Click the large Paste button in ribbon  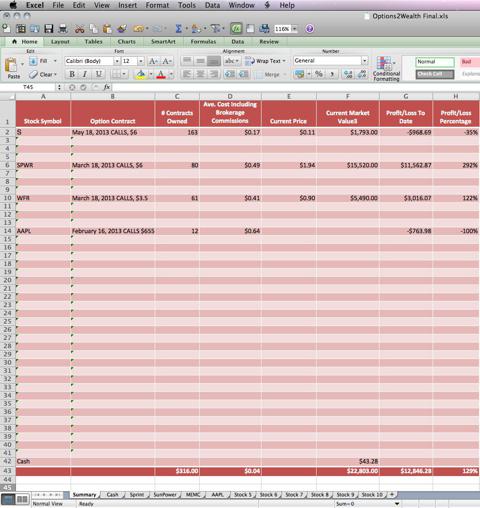12,68
